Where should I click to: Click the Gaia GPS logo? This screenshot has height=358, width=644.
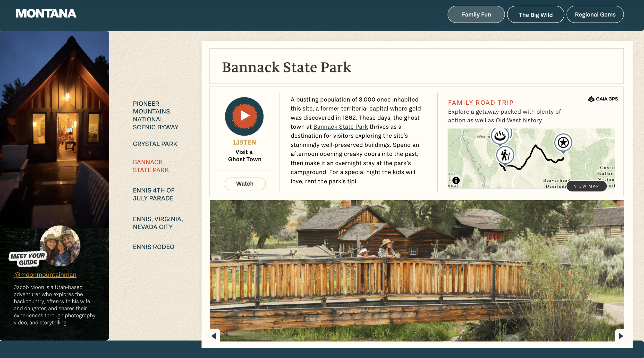(603, 99)
